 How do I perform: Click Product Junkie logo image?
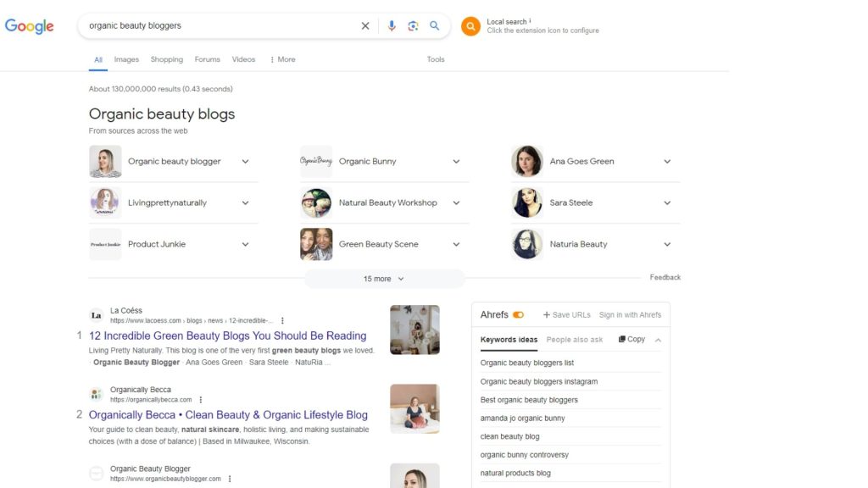point(105,245)
